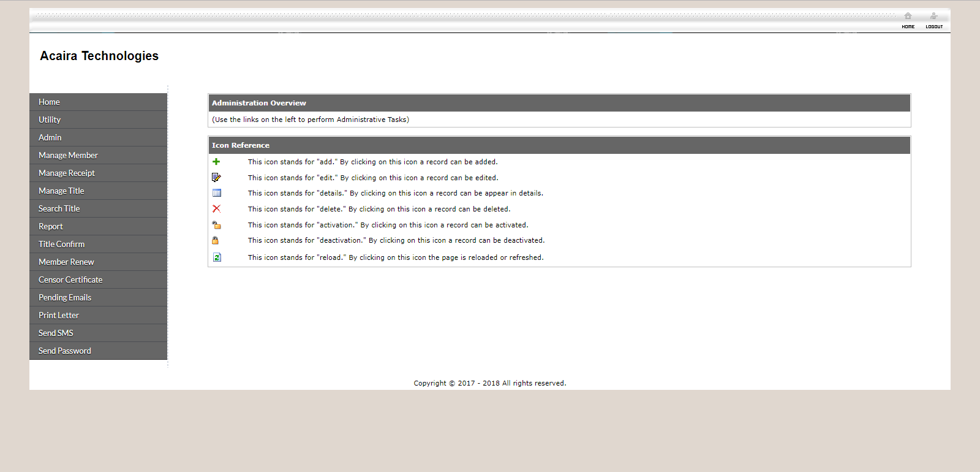Open Censor Certificate from sidebar
980x472 pixels.
pos(70,280)
